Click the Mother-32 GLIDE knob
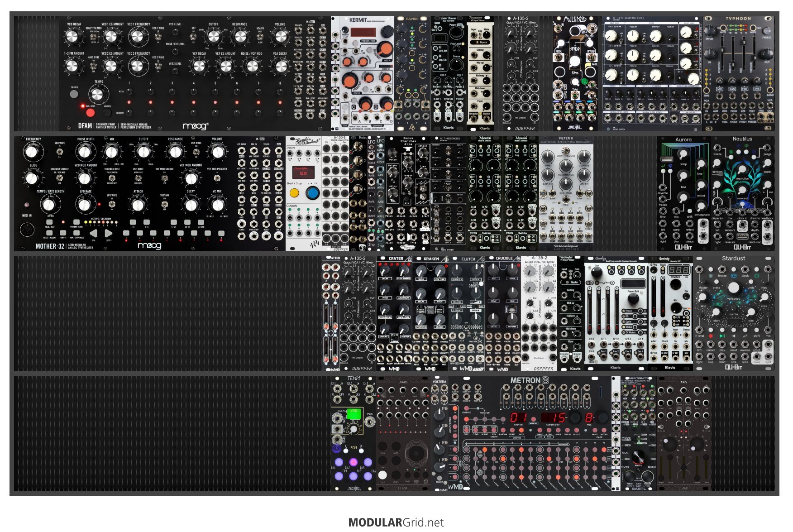 [x=32, y=178]
